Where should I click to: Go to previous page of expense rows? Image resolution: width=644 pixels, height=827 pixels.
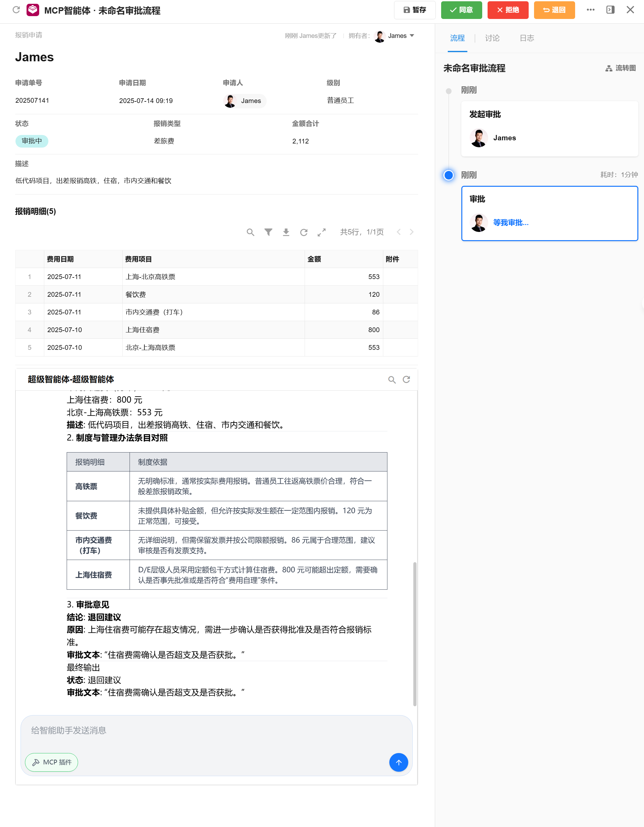coord(399,232)
